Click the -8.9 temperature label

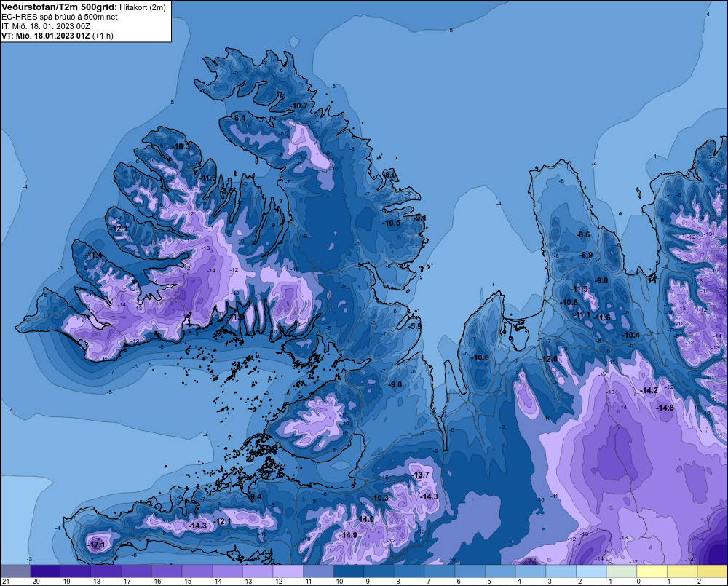(586, 255)
